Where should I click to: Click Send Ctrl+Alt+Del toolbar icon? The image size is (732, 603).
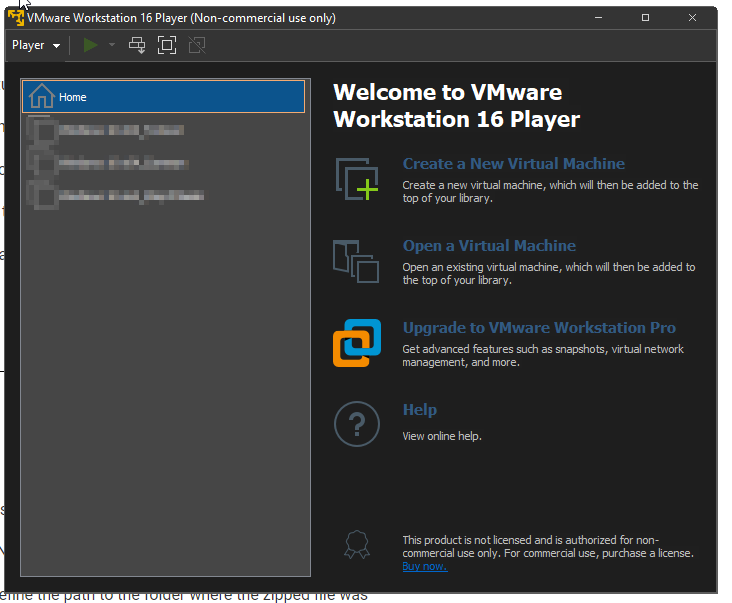[x=137, y=45]
